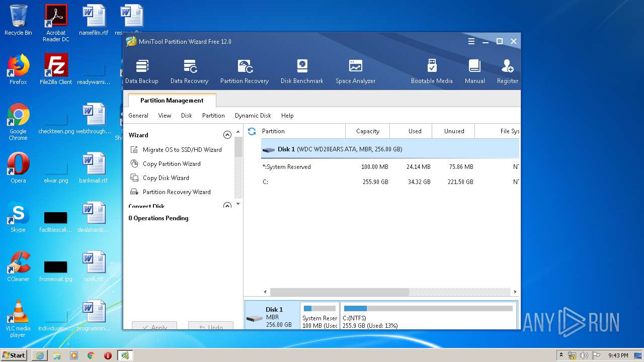
Task: Collapse the Convert Disk section
Action: pyautogui.click(x=227, y=206)
